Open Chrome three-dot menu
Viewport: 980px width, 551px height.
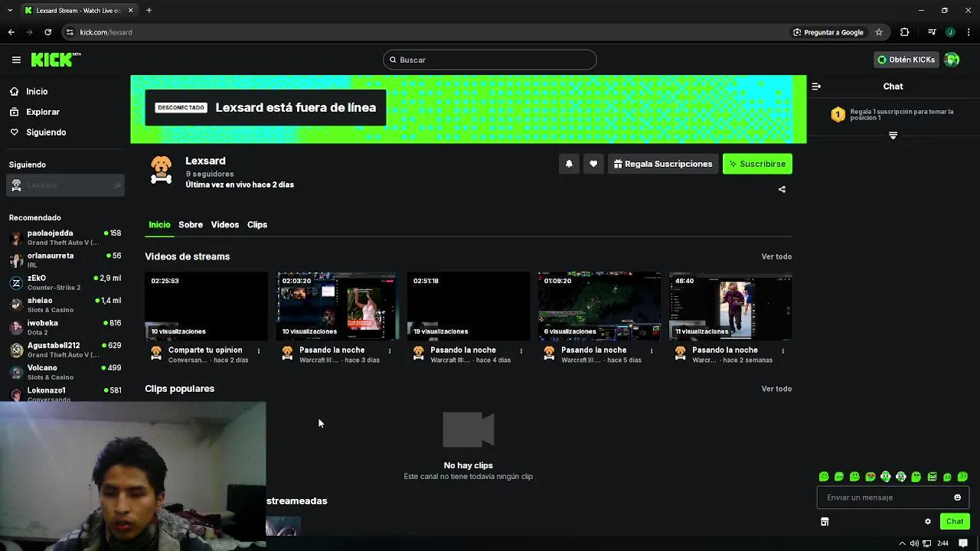click(x=969, y=32)
